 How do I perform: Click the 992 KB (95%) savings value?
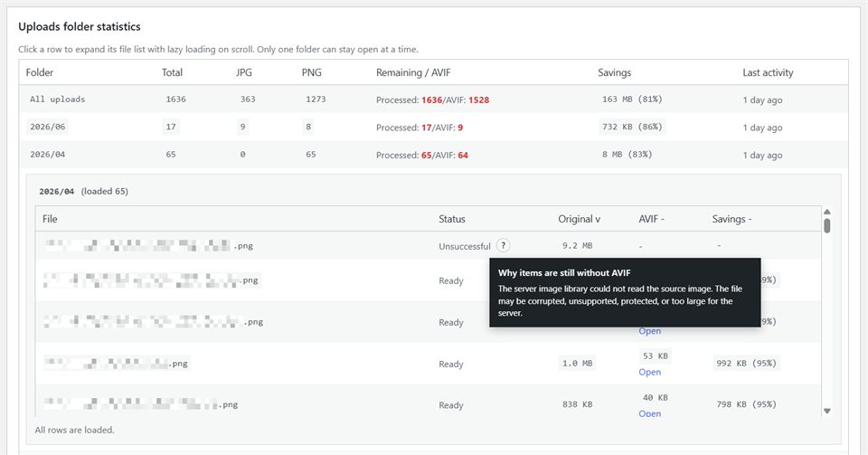coord(746,364)
